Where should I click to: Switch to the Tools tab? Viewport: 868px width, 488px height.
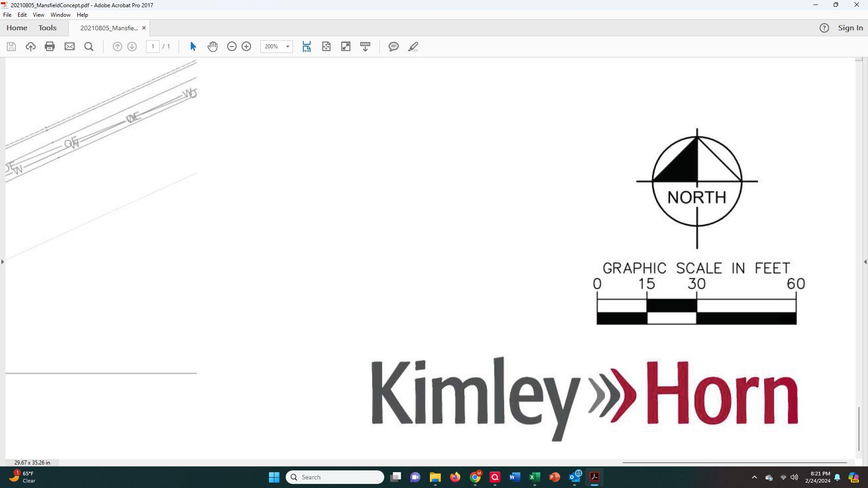click(x=47, y=28)
